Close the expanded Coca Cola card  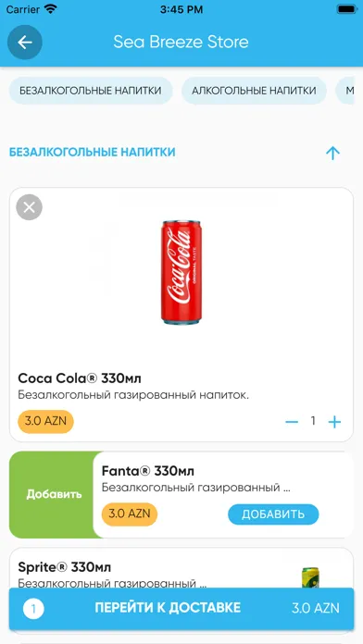coord(30,207)
